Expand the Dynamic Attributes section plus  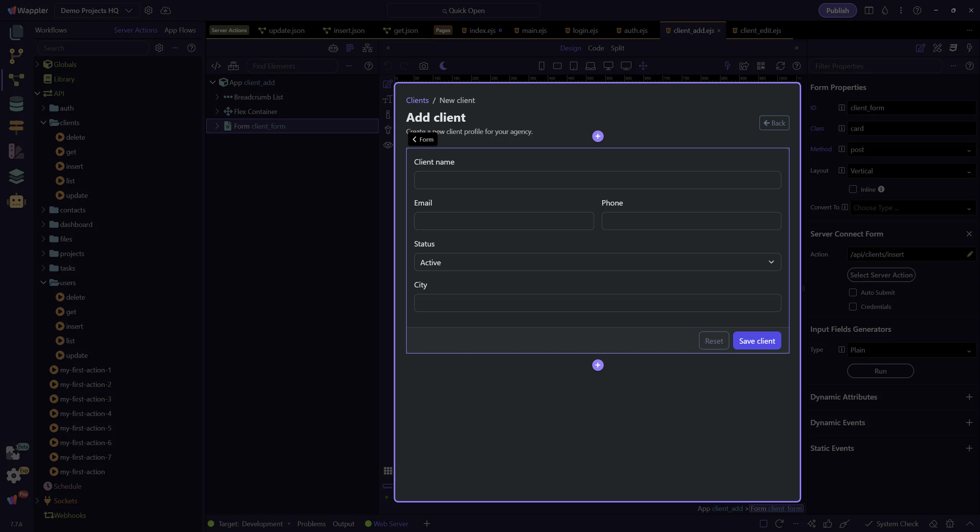click(x=969, y=397)
